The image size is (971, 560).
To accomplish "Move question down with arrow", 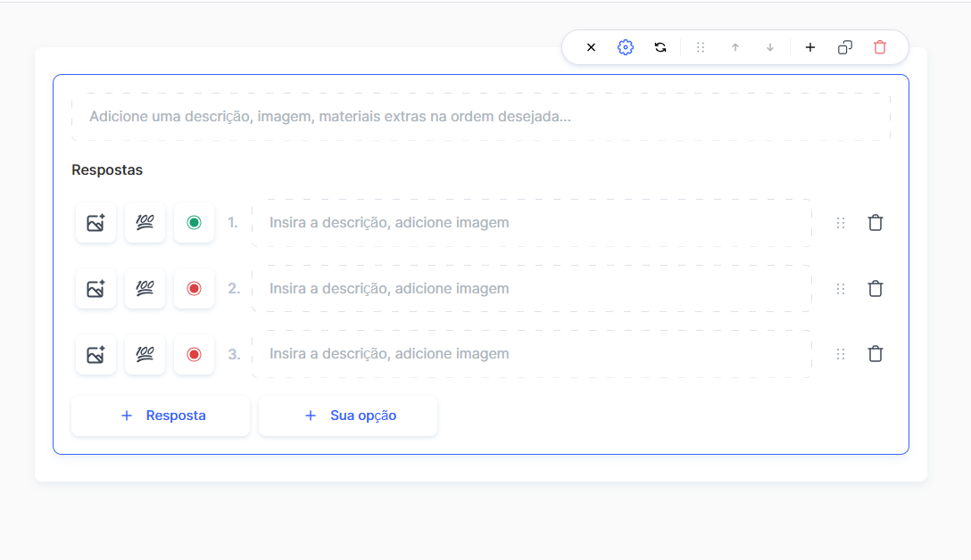I will (x=770, y=47).
